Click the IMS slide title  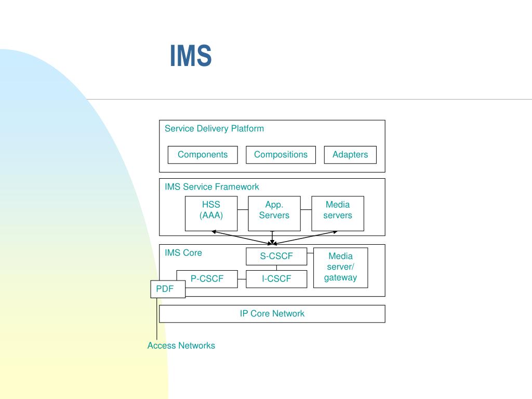pos(191,56)
